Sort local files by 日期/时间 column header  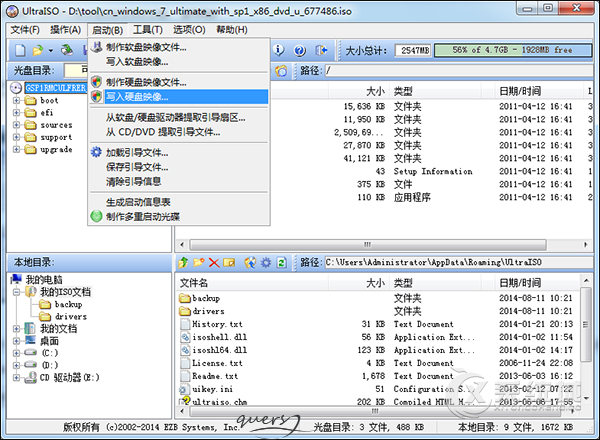coord(538,283)
